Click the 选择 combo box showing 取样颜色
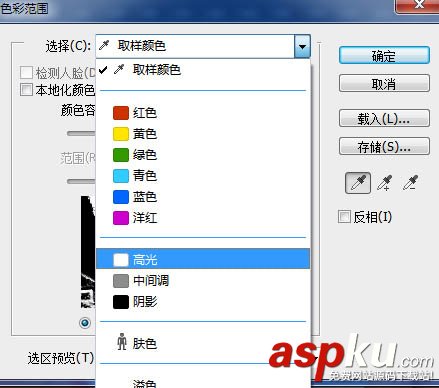The image size is (439, 388). 203,46
